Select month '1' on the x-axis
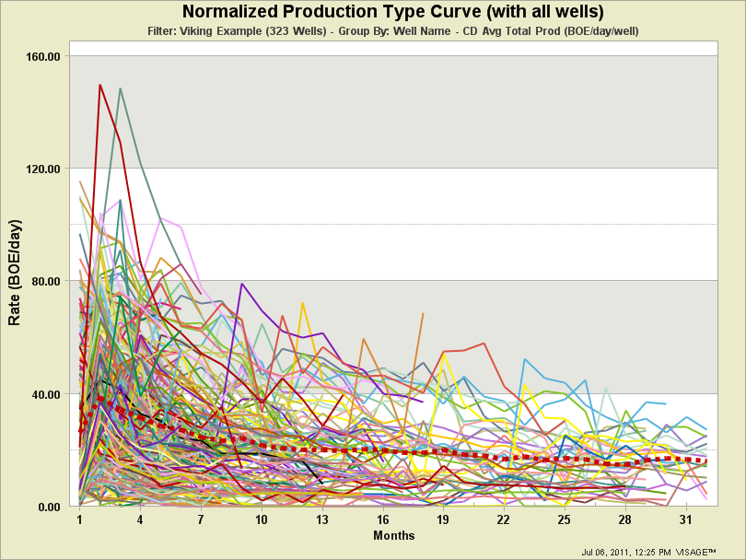The image size is (746, 560). click(x=80, y=519)
